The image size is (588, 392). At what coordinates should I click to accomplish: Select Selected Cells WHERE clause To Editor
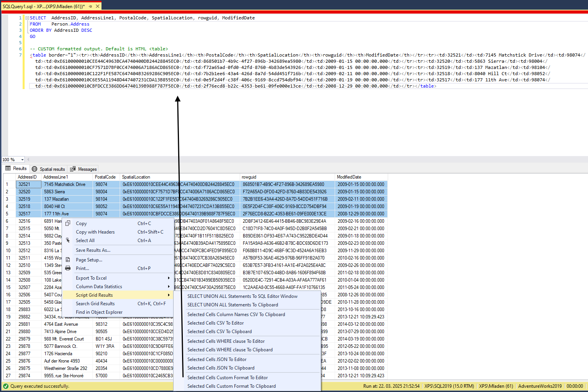pyautogui.click(x=247, y=341)
